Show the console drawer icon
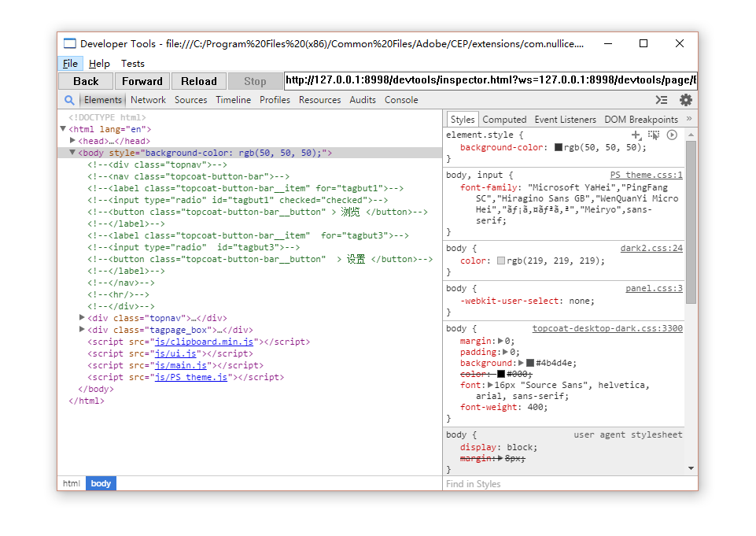756x536 pixels. [662, 100]
